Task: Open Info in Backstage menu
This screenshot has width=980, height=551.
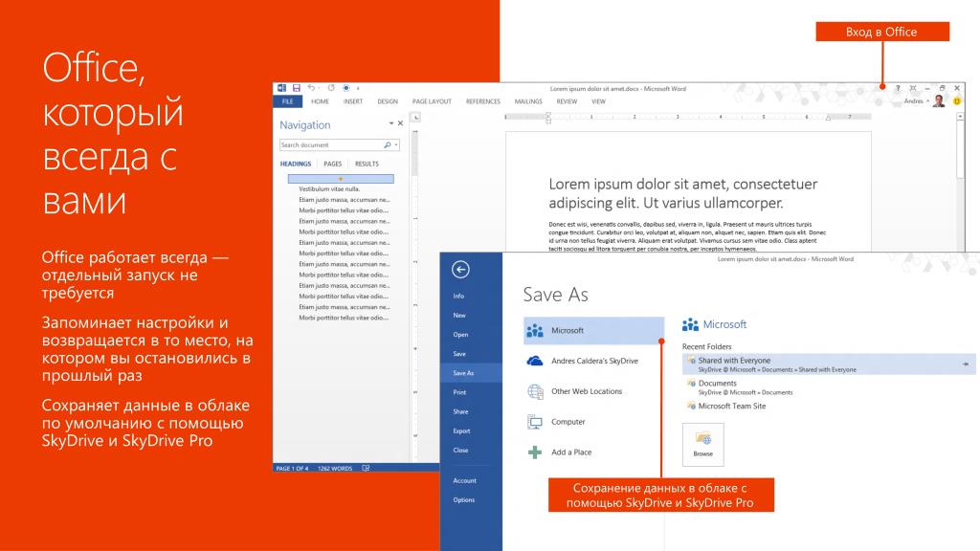Action: coord(458,297)
